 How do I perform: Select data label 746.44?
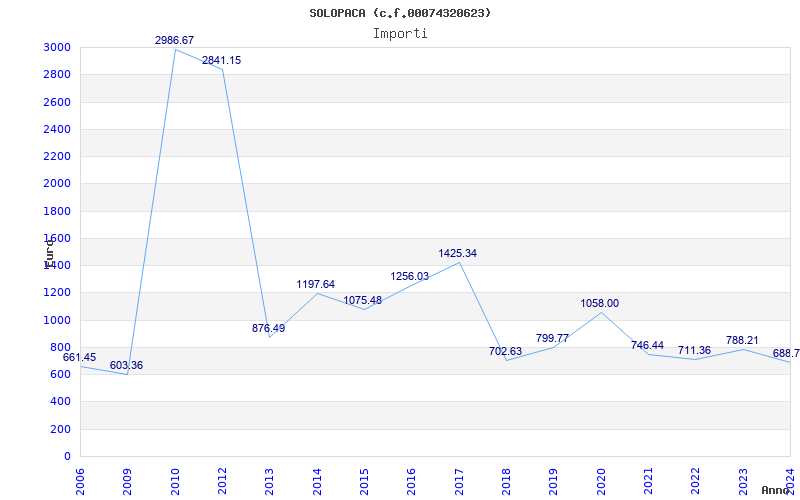[647, 345]
